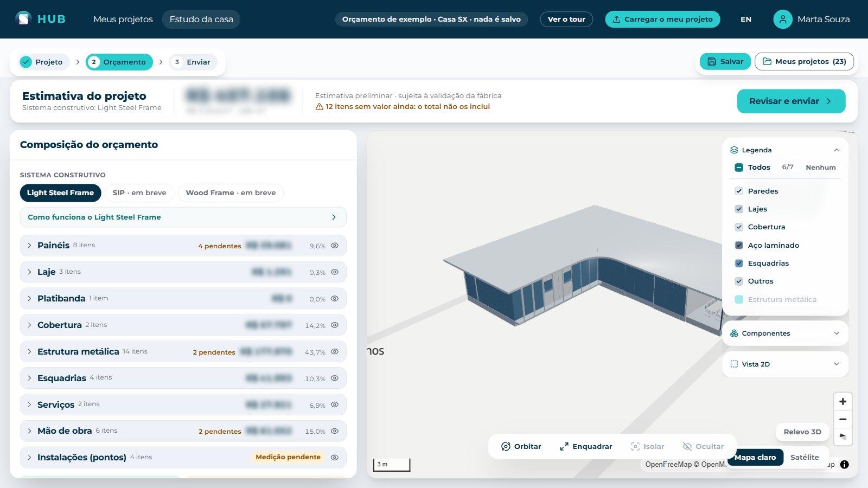Toggle visibility eye for Laje row
The height and width of the screenshot is (488, 868).
tap(335, 272)
